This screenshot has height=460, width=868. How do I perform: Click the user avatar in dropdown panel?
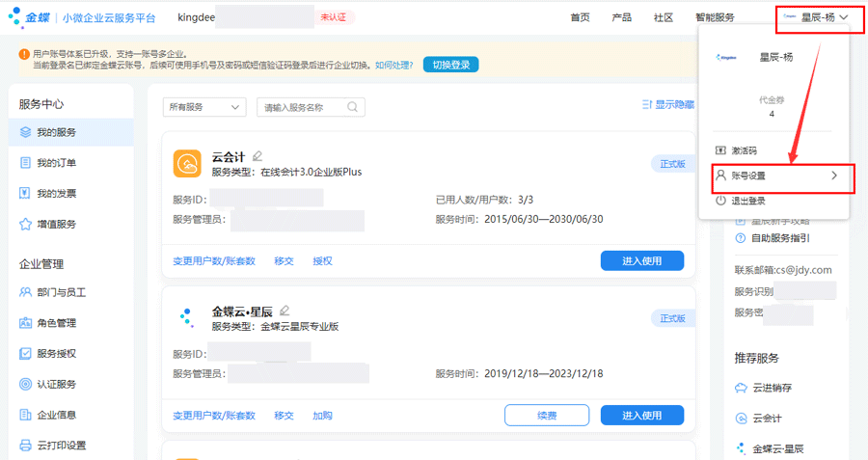726,57
